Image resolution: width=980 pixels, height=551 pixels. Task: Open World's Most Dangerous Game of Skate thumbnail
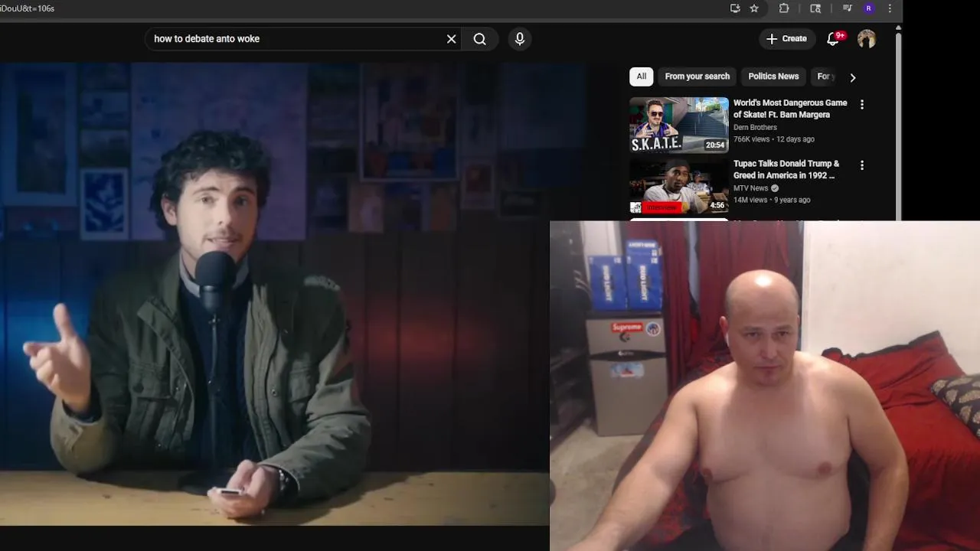[679, 125]
